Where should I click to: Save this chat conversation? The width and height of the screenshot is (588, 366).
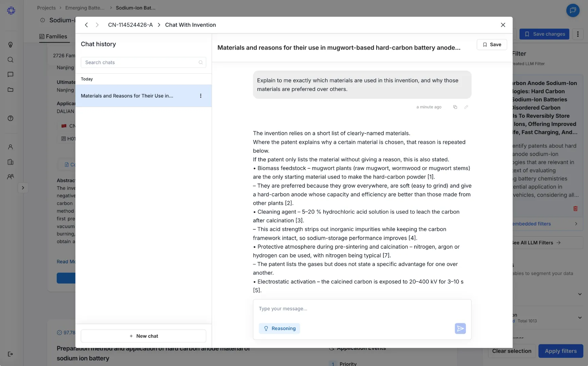pyautogui.click(x=492, y=44)
